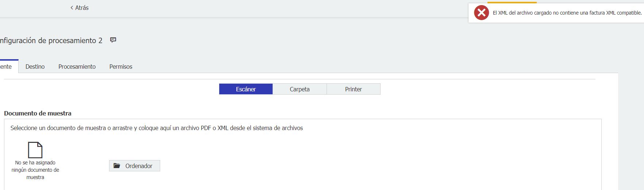
Task: Click the blank sample document icon
Action: coord(35,150)
